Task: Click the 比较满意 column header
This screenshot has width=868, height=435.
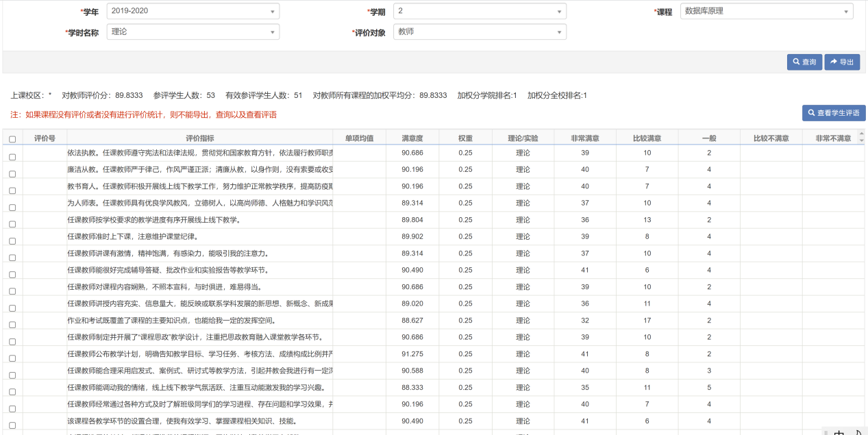Action: (647, 138)
